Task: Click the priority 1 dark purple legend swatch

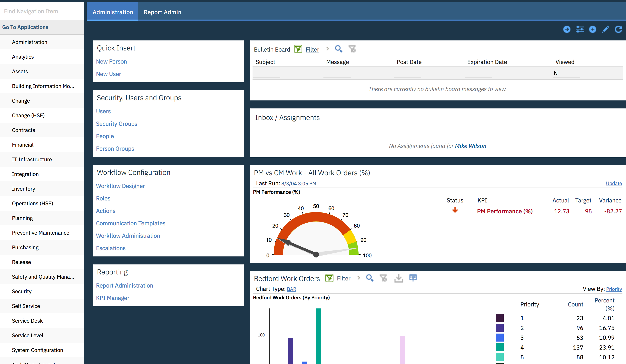Action: point(500,318)
